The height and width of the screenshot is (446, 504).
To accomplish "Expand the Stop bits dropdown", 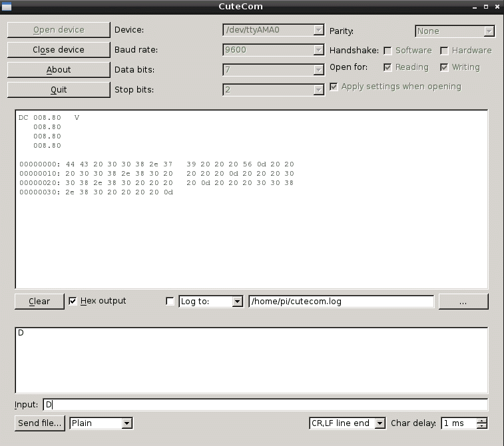I will point(318,90).
